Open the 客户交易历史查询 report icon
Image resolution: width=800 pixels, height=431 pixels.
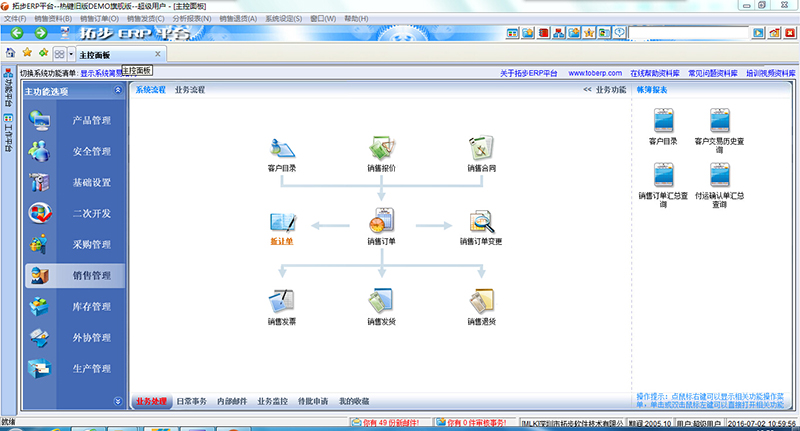coord(719,122)
